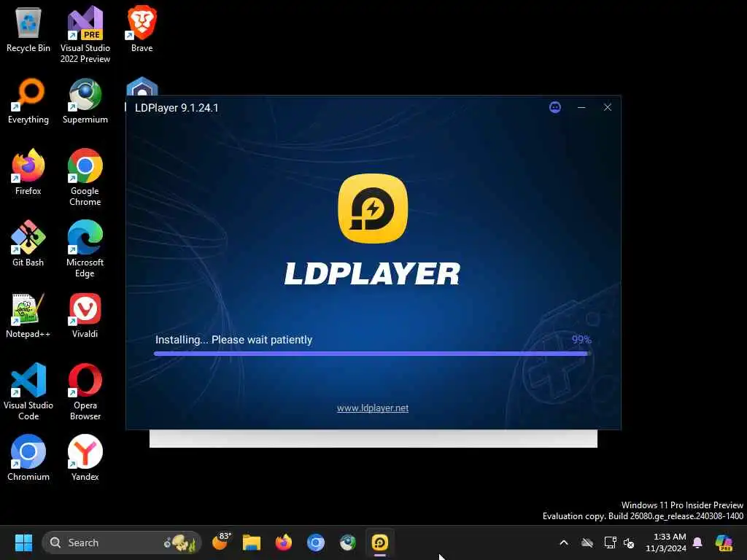Click the LDPlayer 9.1.24.1 window title
747x560 pixels.
coord(177,108)
